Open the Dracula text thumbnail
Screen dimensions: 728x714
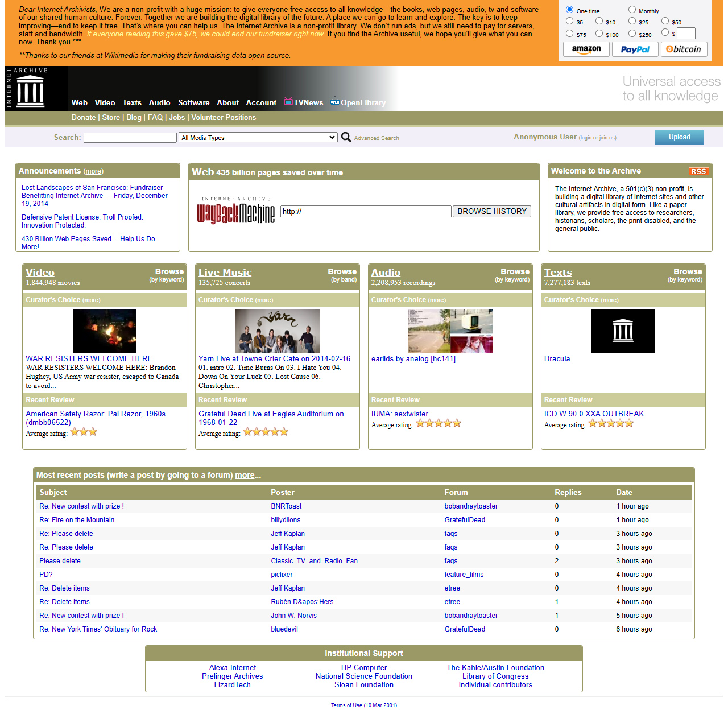[623, 331]
